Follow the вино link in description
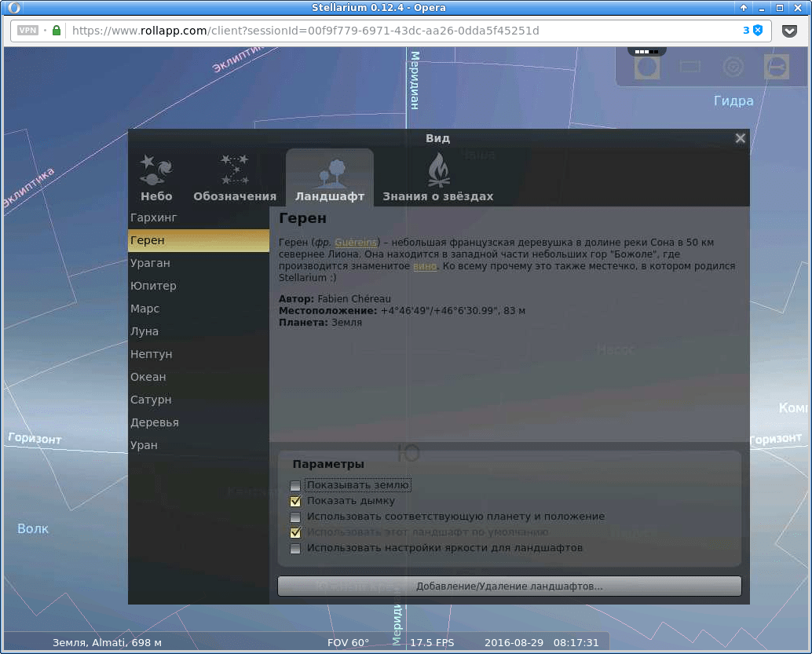The height and width of the screenshot is (654, 812). [425, 266]
